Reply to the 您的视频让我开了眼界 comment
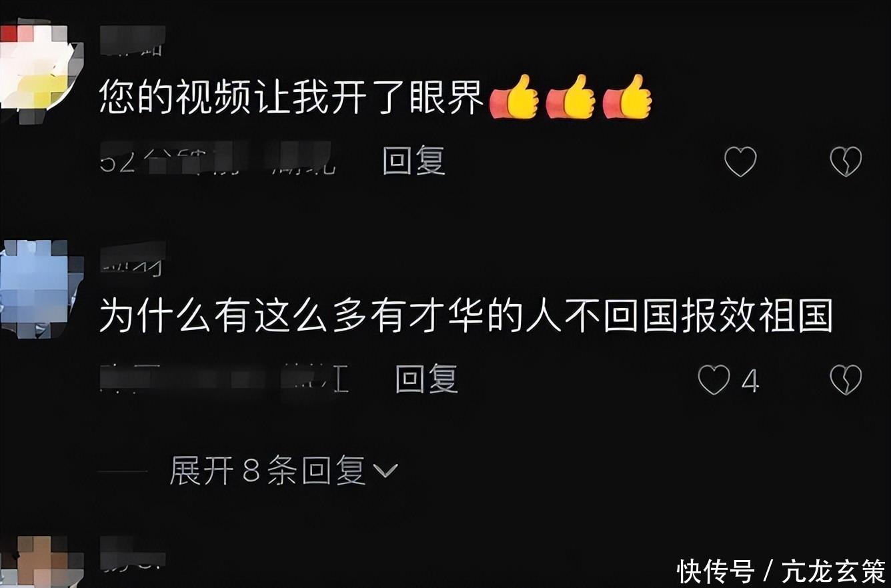The width and height of the screenshot is (891, 588). point(413,161)
